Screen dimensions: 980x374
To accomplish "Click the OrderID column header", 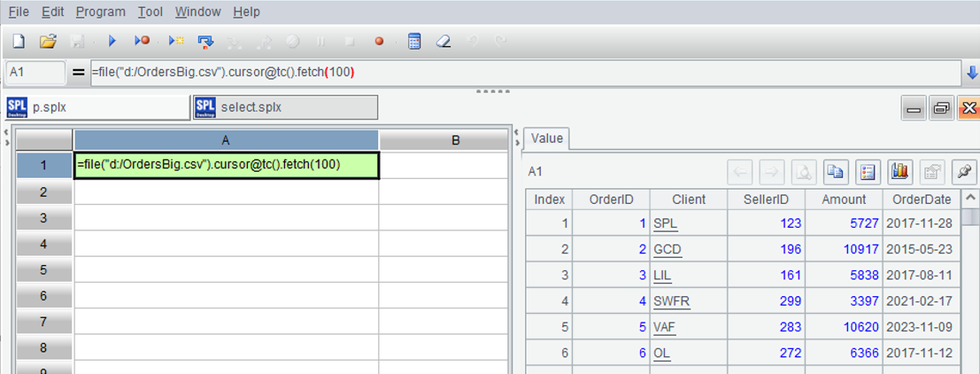I will [x=611, y=199].
